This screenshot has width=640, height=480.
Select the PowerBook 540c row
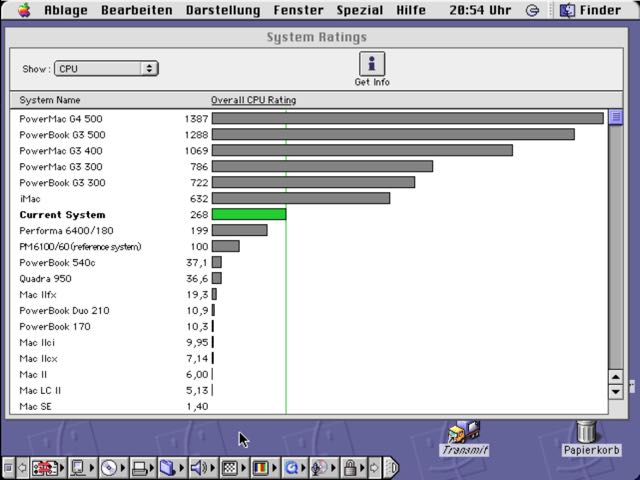pos(309,262)
